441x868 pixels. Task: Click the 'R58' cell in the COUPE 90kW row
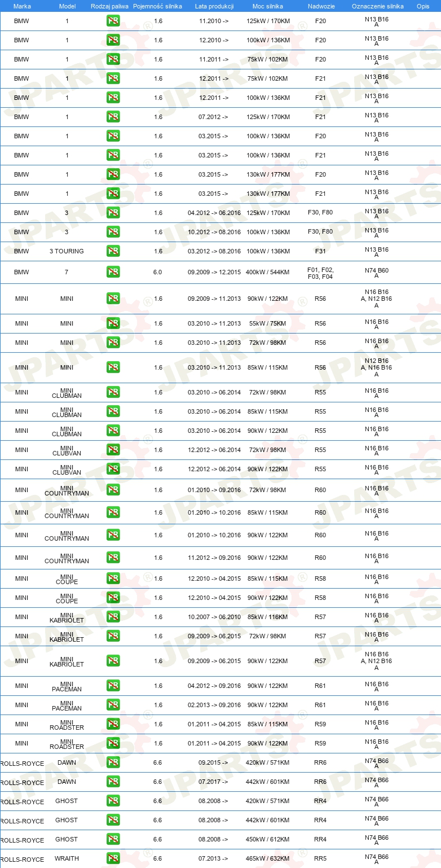320,598
